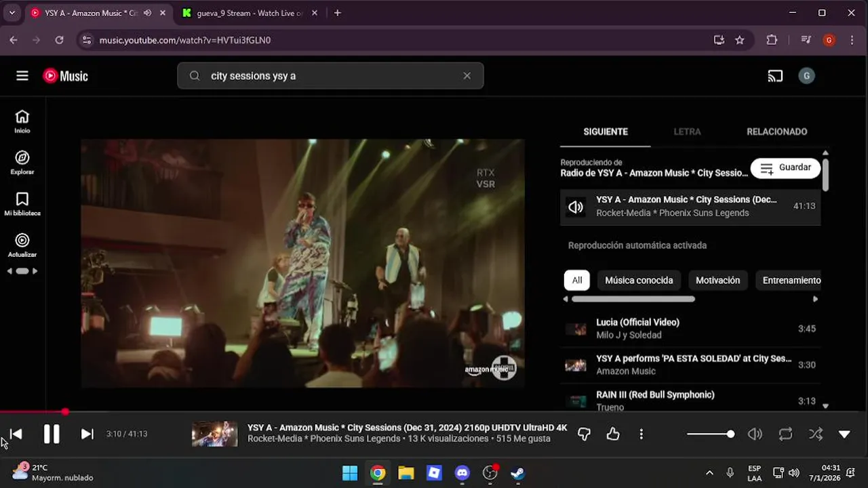Skip to the previous track
The image size is (868, 488).
[16, 434]
